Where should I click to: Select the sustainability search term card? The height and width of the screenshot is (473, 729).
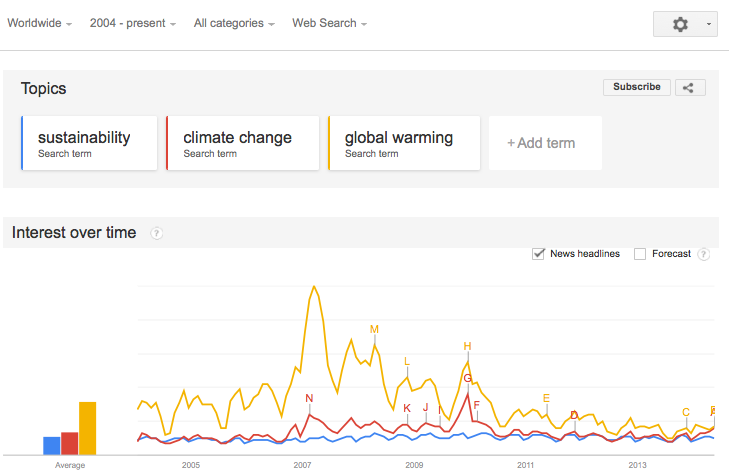(x=89, y=143)
